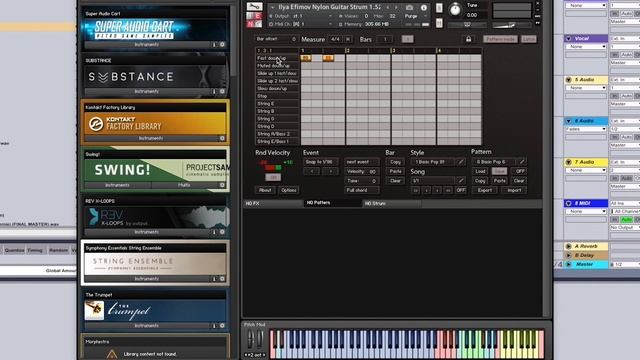Viewport: 640px width, 360px height.
Task: Switch Song OFF toggle
Action: (461, 190)
